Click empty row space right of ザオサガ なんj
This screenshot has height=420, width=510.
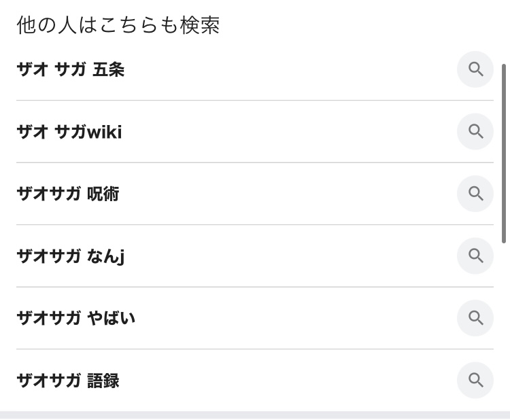point(286,256)
